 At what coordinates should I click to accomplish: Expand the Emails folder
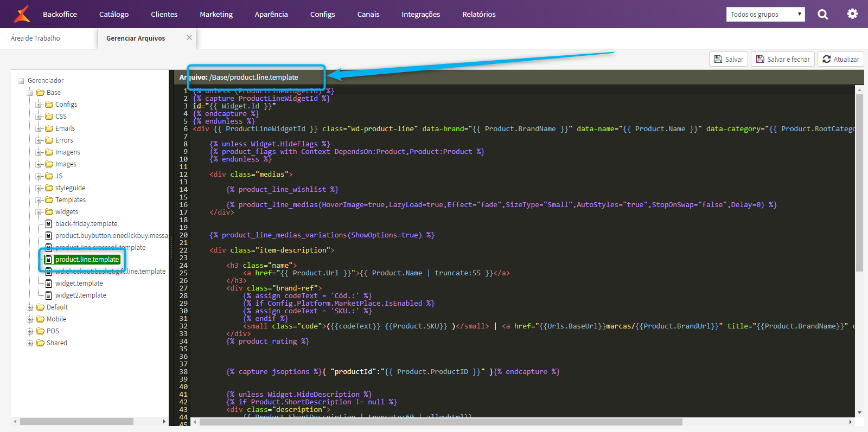39,128
